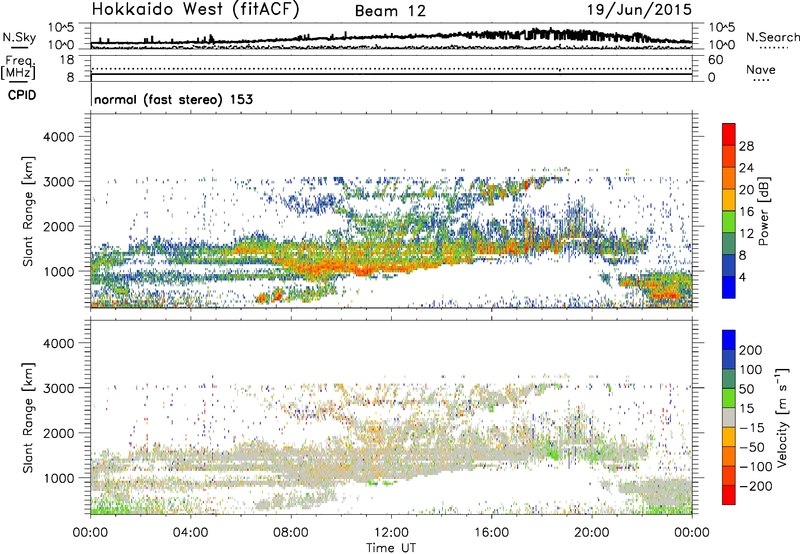
Task: Click the 16 label on power colorbar
Action: (x=746, y=212)
